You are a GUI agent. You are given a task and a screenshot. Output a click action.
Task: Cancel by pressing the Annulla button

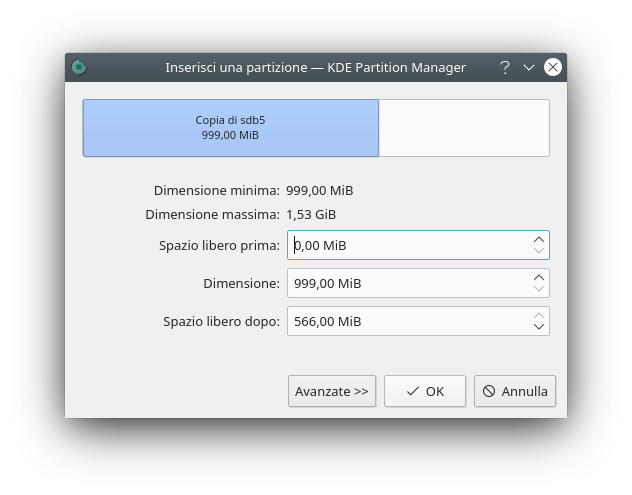[515, 391]
